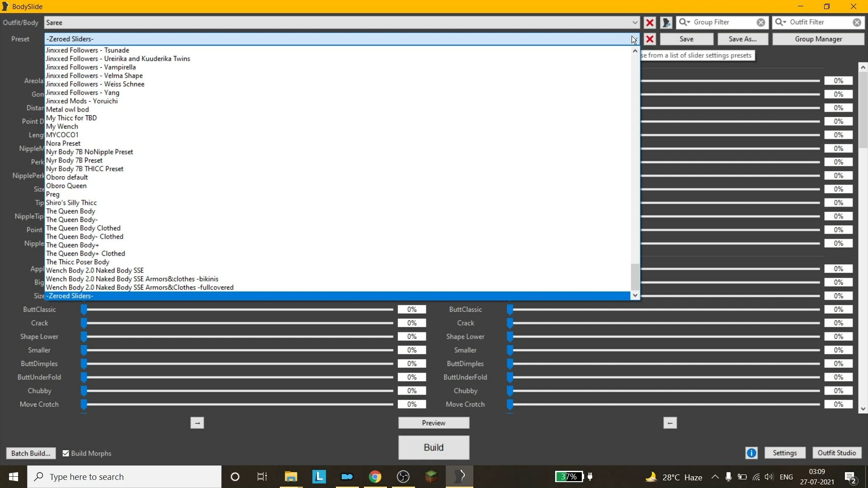Click the left-column ButtClassic slider handle

84,310
